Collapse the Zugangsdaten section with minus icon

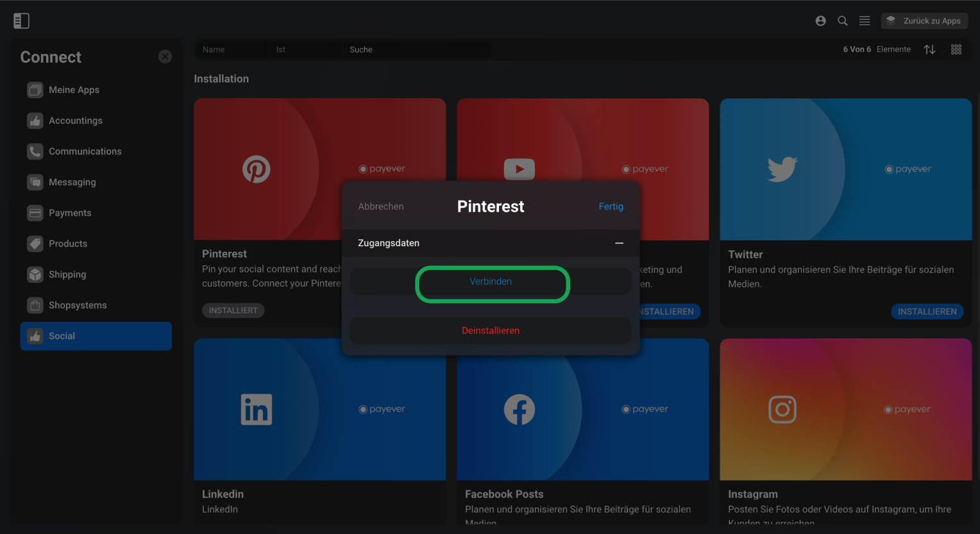pos(620,243)
